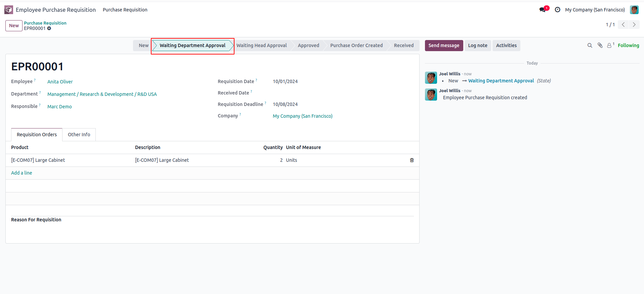
Task: Open the Anita Oliver employee link
Action: tap(60, 82)
